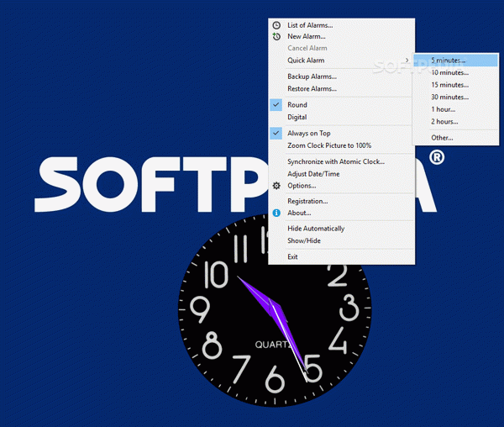Set quick alarm for 2 hours
Screen dimensions: 504x427
click(444, 122)
